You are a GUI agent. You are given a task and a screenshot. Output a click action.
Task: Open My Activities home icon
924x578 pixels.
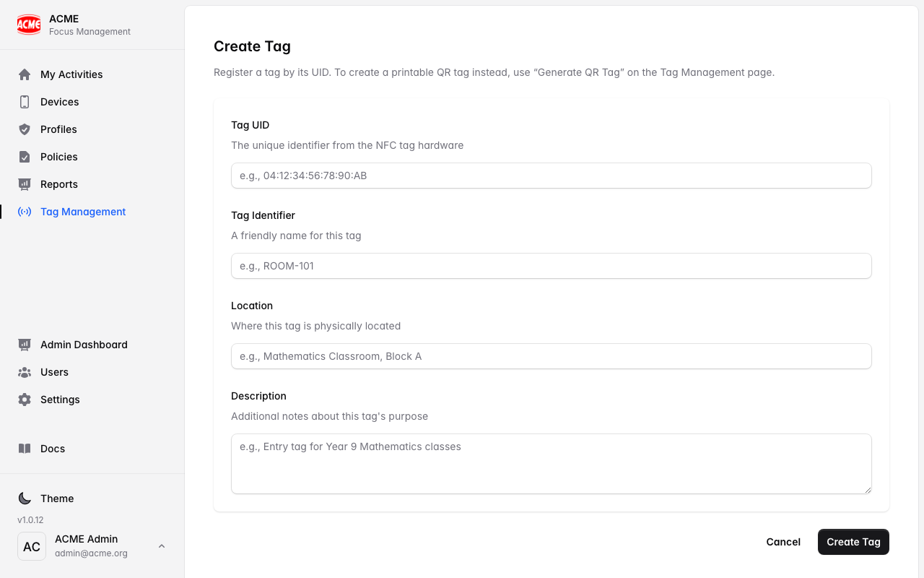(25, 74)
